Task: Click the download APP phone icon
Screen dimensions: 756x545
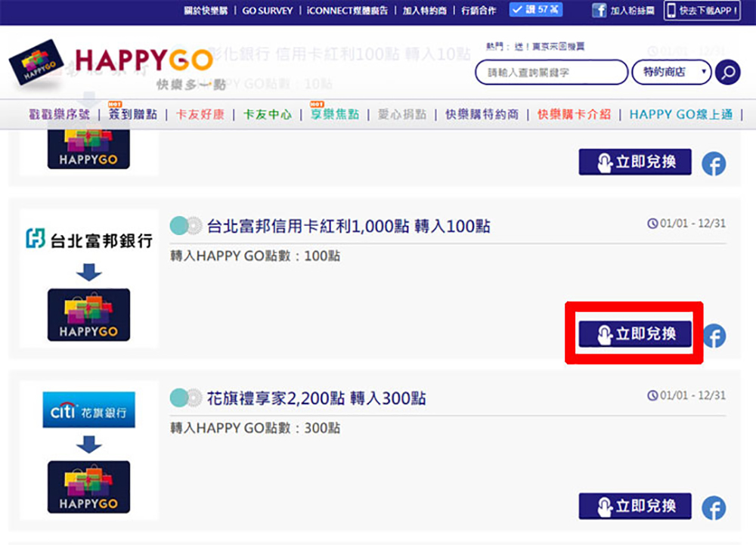Action: [671, 10]
